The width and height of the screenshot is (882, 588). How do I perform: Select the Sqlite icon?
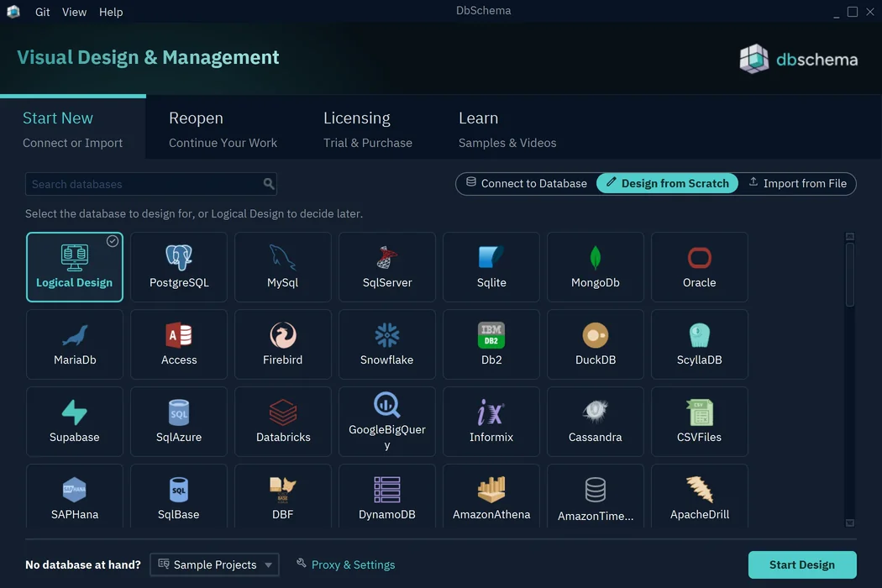491,257
